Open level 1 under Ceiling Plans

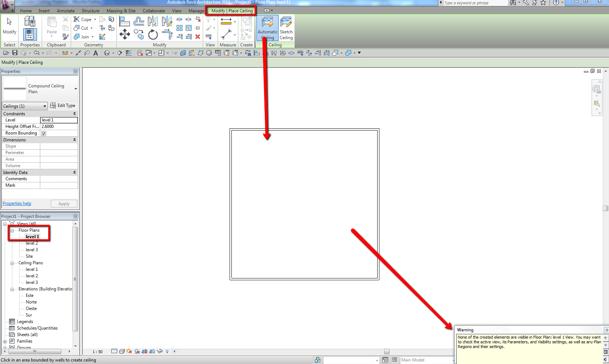pyautogui.click(x=32, y=269)
